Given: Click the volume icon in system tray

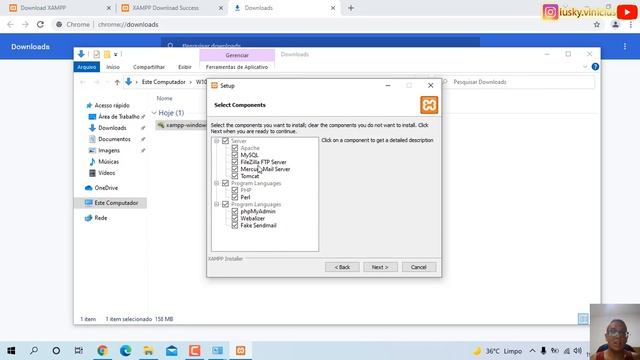Looking at the screenshot, I should pos(578,351).
